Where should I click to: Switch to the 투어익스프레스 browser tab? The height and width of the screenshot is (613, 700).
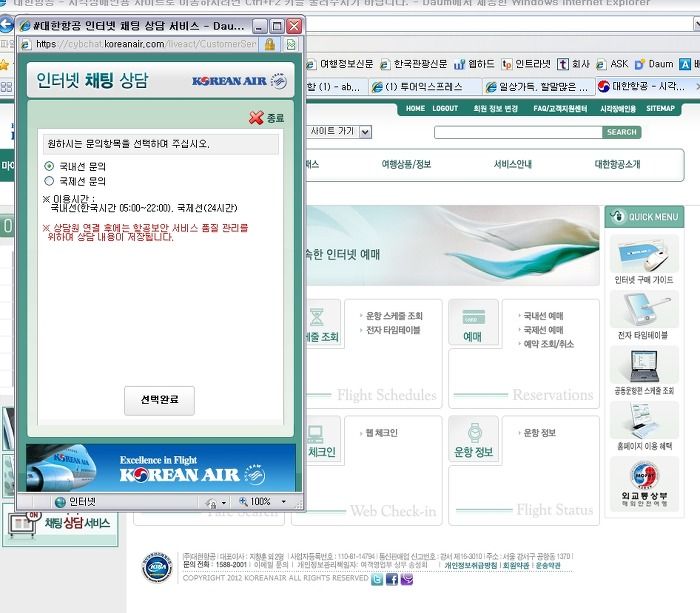click(x=425, y=87)
